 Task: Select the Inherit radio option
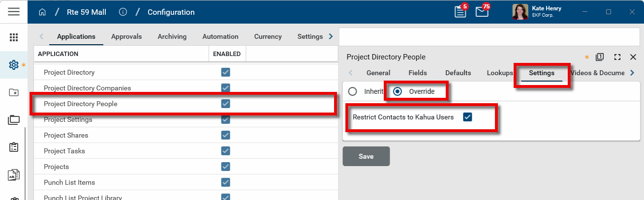click(352, 91)
